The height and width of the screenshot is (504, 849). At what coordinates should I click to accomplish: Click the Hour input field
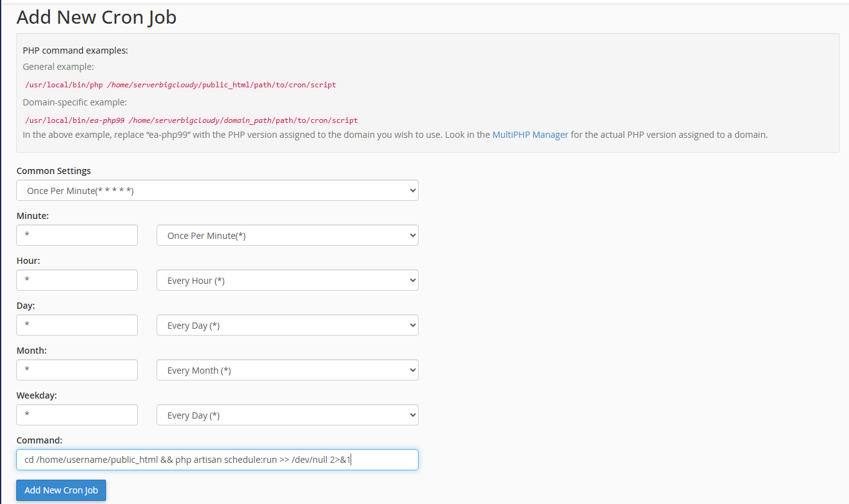tap(77, 280)
